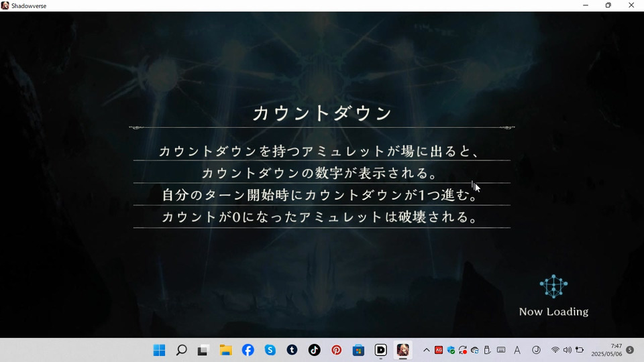This screenshot has height=362, width=644.
Task: Open the red AG tray icon
Action: click(x=439, y=350)
